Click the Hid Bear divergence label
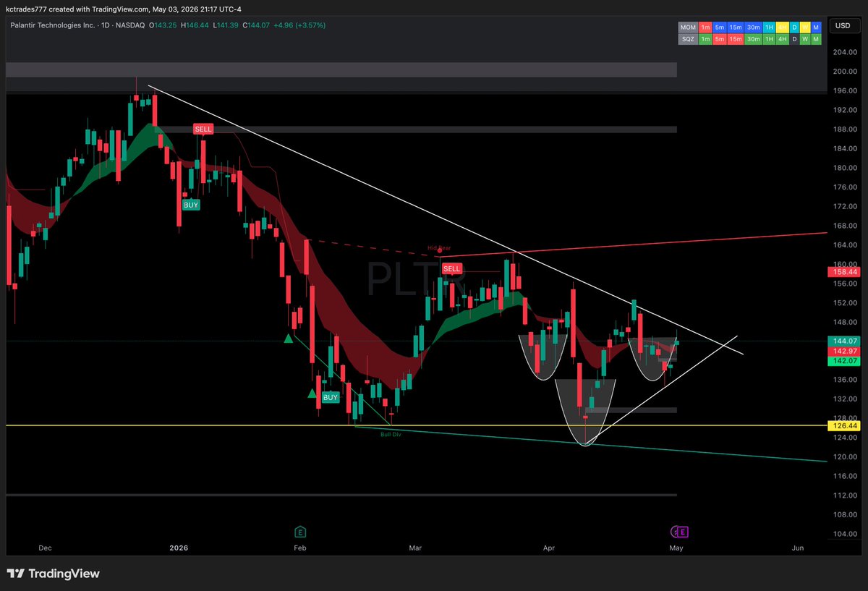Image resolution: width=868 pixels, height=591 pixels. (x=439, y=248)
